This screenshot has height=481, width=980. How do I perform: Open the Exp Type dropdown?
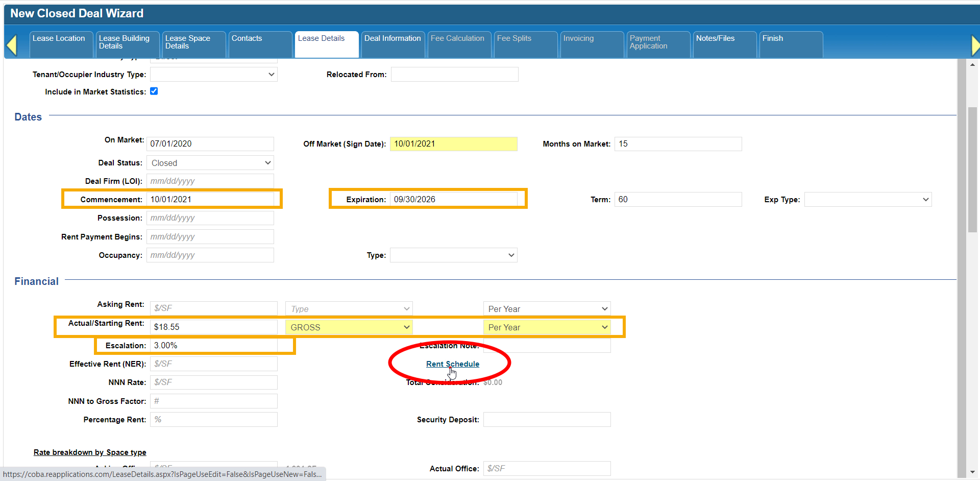[868, 200]
